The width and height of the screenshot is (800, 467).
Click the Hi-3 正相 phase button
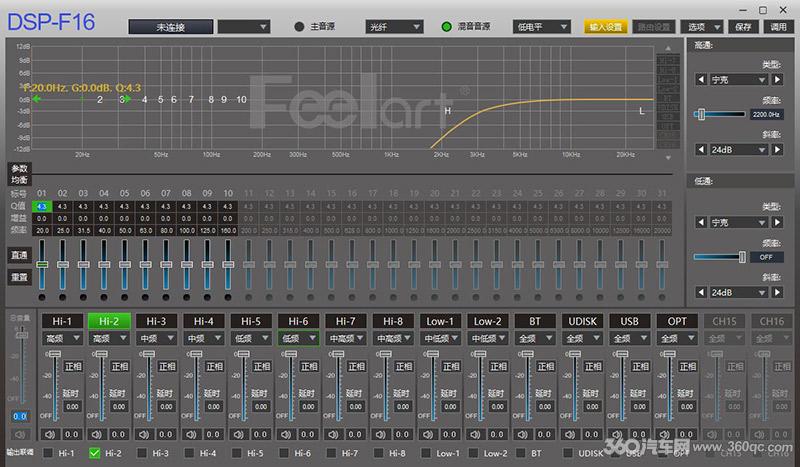point(167,366)
